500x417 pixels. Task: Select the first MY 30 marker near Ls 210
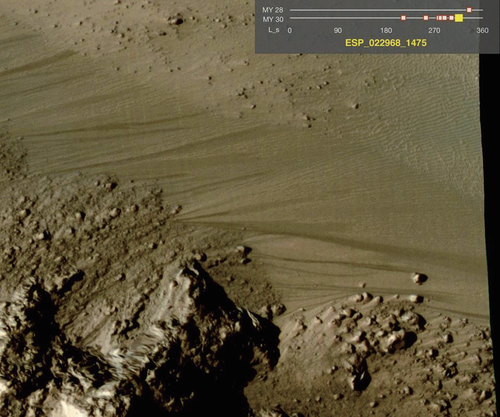click(403, 18)
